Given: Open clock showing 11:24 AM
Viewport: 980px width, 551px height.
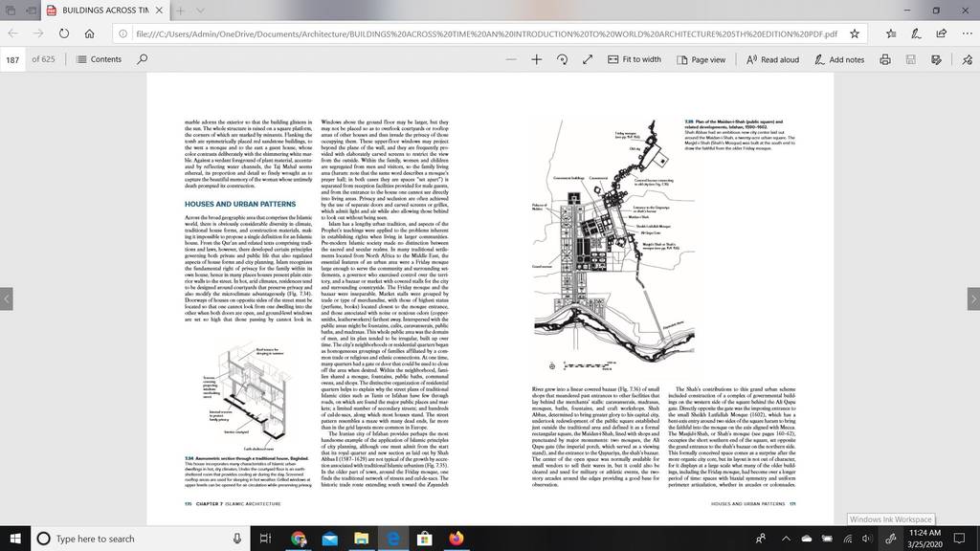Looking at the screenshot, I should (925, 539).
